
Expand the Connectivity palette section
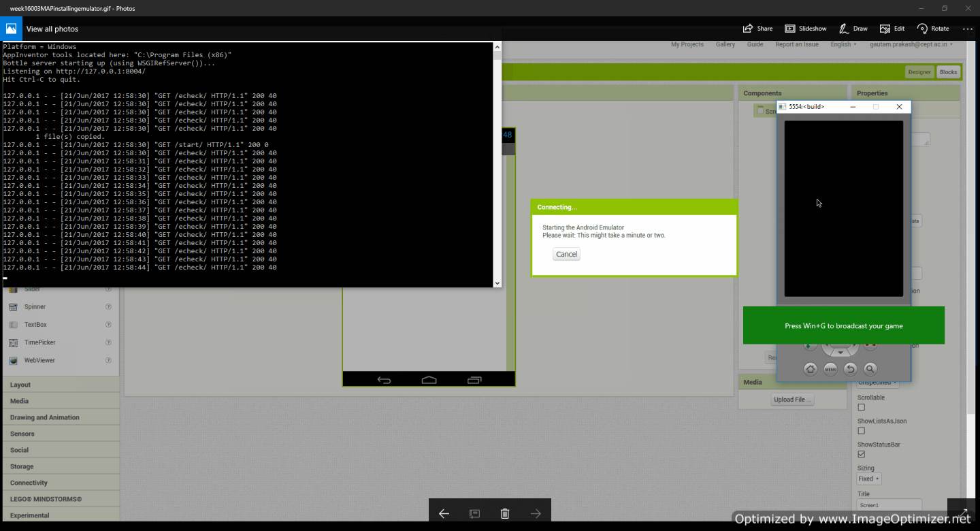pyautogui.click(x=61, y=483)
